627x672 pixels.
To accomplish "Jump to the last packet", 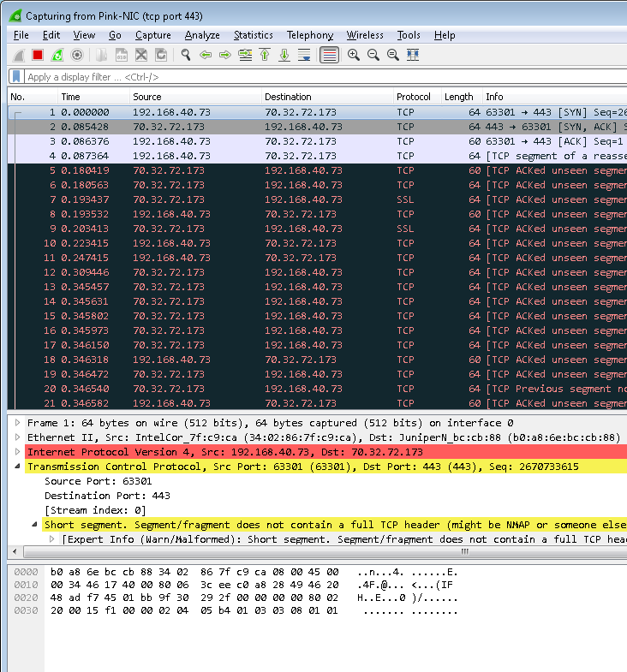I will (284, 55).
